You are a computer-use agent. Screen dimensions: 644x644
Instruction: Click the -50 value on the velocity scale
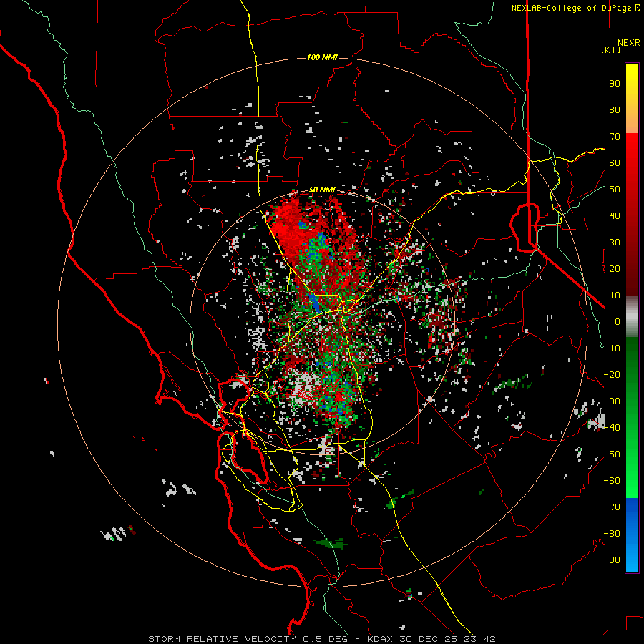click(x=612, y=454)
